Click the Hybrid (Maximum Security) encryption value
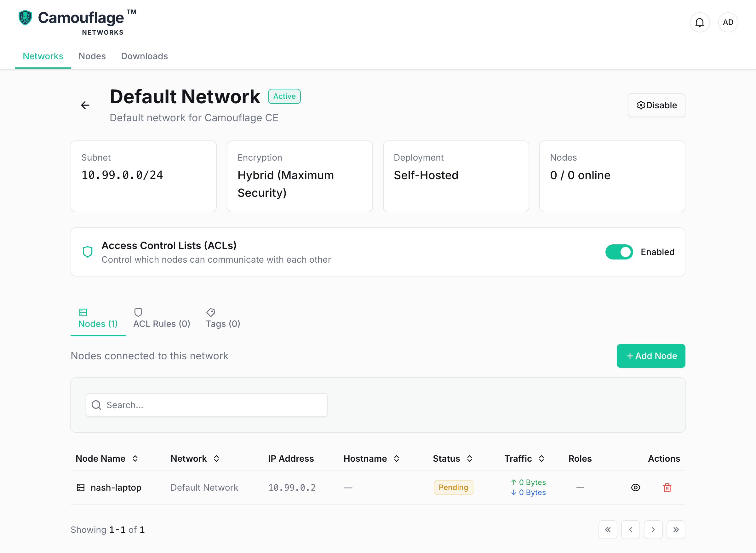The image size is (756, 553). (x=286, y=184)
